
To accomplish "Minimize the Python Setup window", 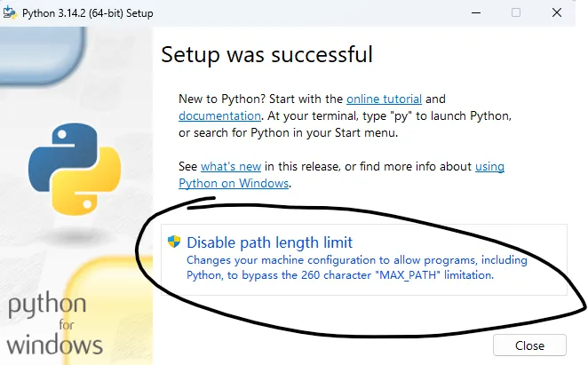I will click(476, 12).
